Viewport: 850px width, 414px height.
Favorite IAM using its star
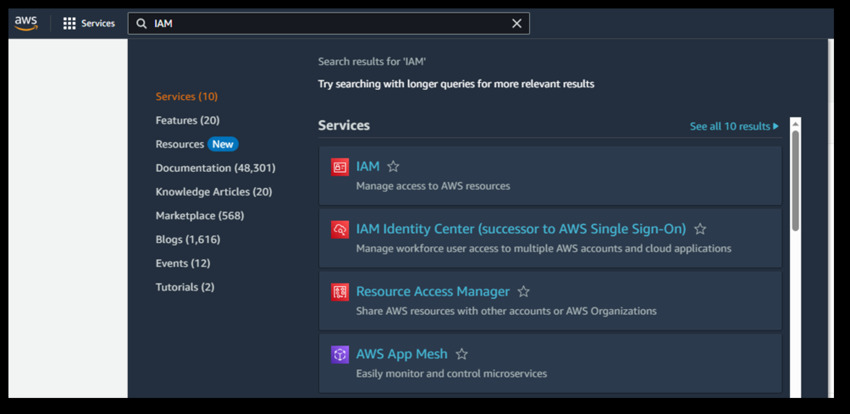click(393, 167)
